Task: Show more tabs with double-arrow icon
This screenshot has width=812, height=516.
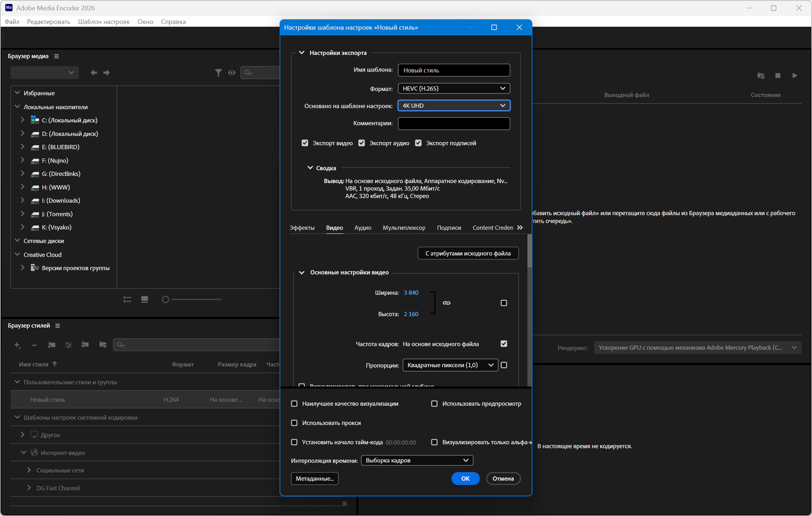Action: click(520, 228)
